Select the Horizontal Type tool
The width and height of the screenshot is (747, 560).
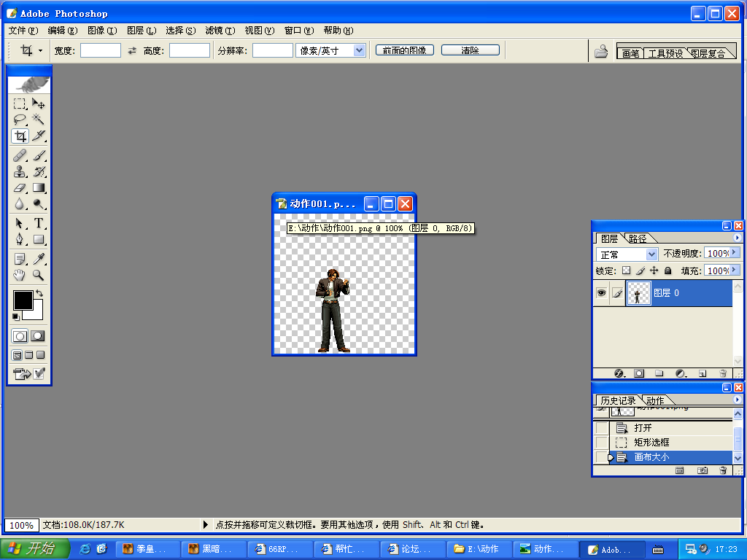39,223
